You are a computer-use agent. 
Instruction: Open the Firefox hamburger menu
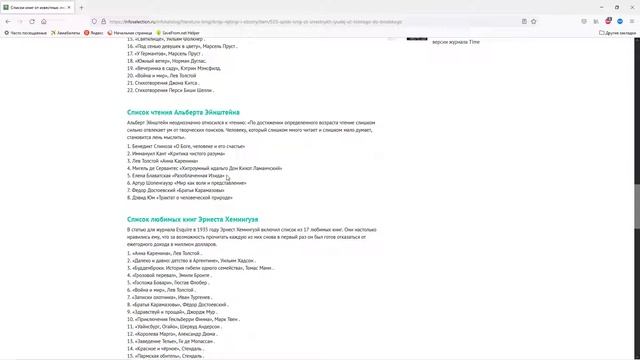632,22
